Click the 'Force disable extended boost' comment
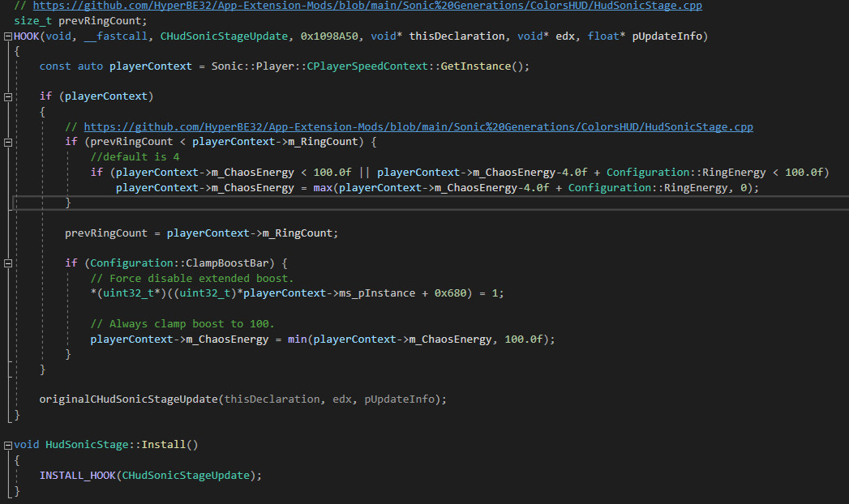The height and width of the screenshot is (504, 849). (203, 278)
